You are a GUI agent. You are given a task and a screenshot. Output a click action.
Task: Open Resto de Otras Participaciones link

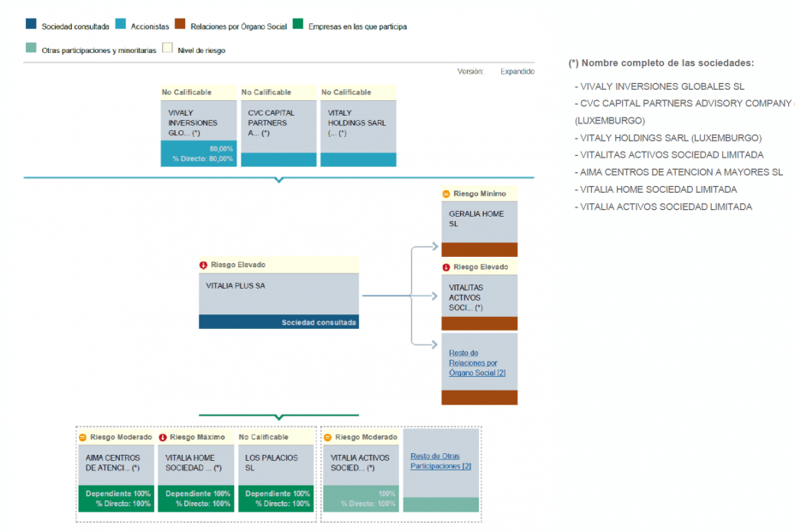click(440, 461)
